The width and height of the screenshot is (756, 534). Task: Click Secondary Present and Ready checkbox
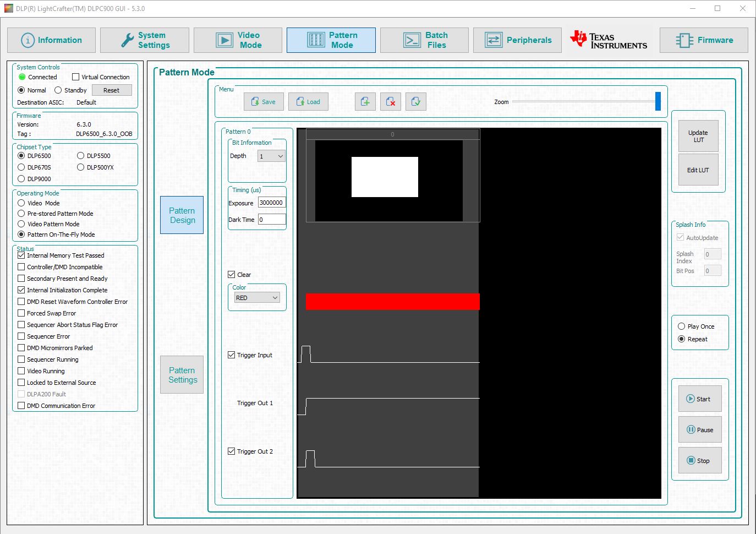(x=21, y=279)
